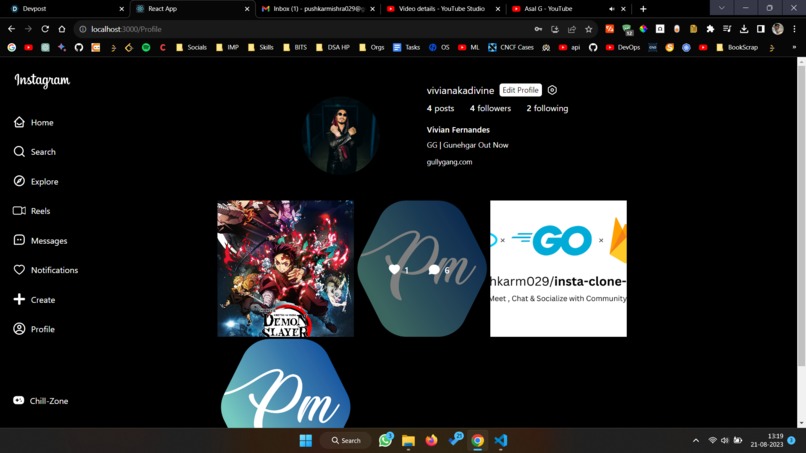Mute the Asal G YouTube tab audio
This screenshot has height=453, width=806.
coord(611,9)
